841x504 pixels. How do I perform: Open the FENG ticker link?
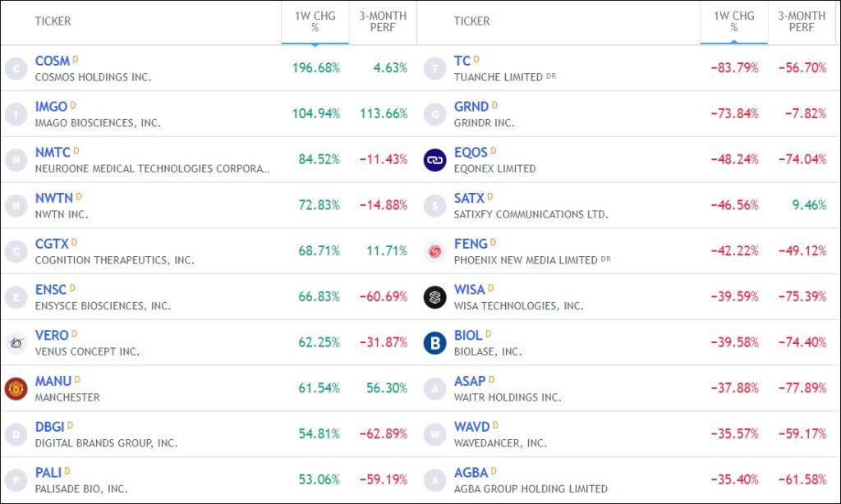[471, 244]
